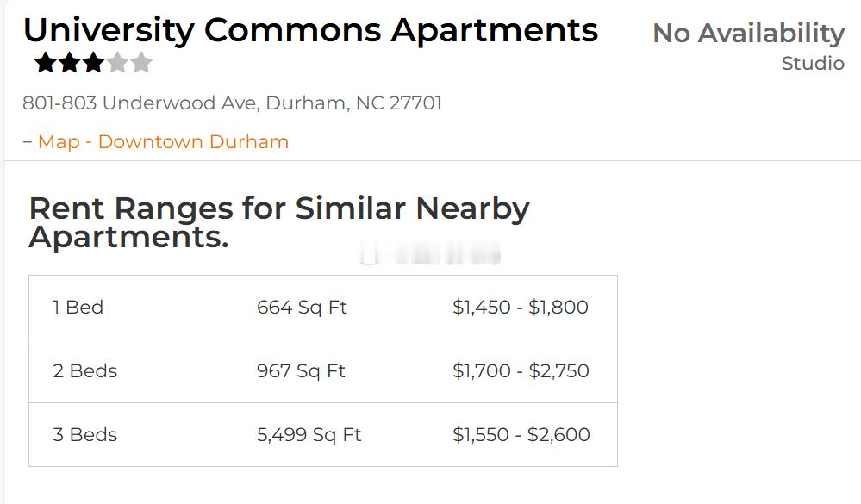Open the Map - Downtown Durham link
Viewport: 861px width, 504px height.
163,141
